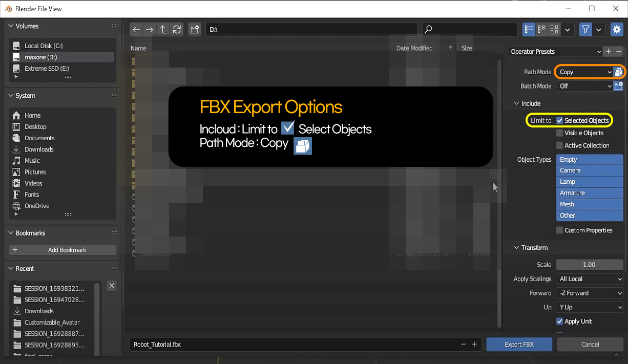This screenshot has width=628, height=364.
Task: Open Pictures system folder
Action: tap(61, 172)
